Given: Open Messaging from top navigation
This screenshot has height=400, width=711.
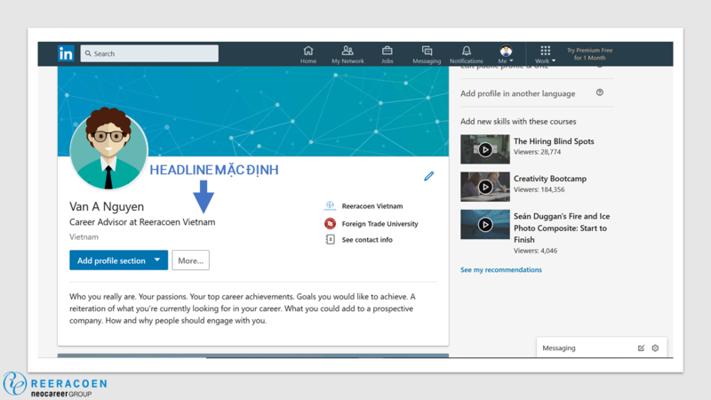Looking at the screenshot, I should click(x=427, y=54).
